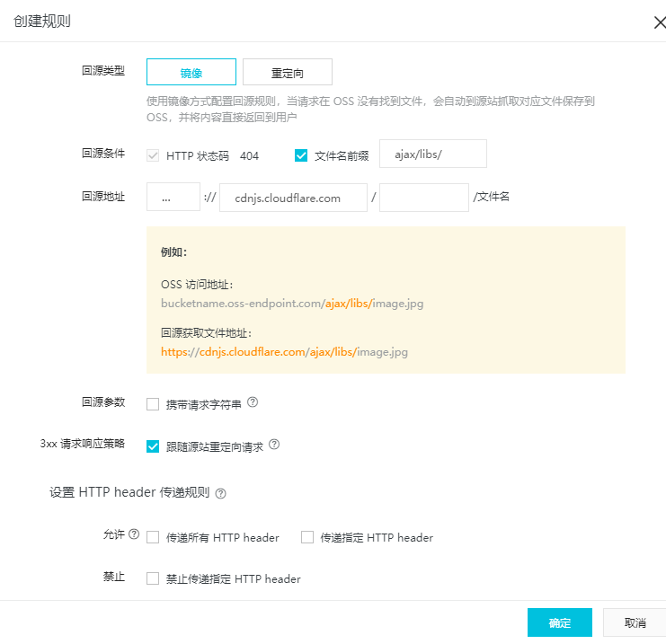The height and width of the screenshot is (644, 666).
Task: Focus the cdnjs.cloudflare.com domain field
Action: (293, 198)
